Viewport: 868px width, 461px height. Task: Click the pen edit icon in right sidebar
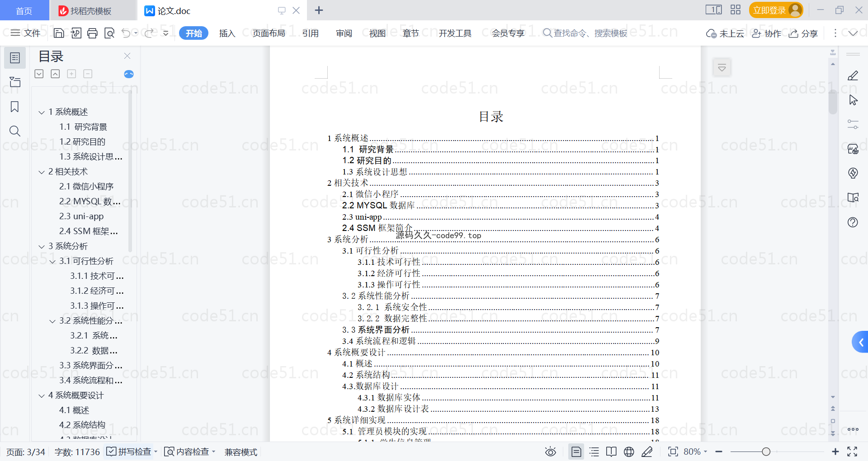pyautogui.click(x=853, y=76)
